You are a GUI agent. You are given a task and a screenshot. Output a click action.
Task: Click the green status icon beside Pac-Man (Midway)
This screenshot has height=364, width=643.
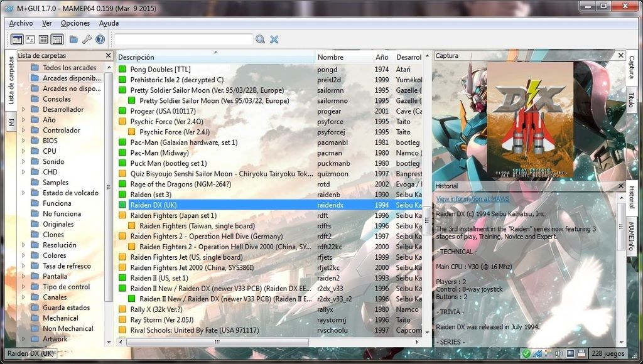(x=122, y=153)
